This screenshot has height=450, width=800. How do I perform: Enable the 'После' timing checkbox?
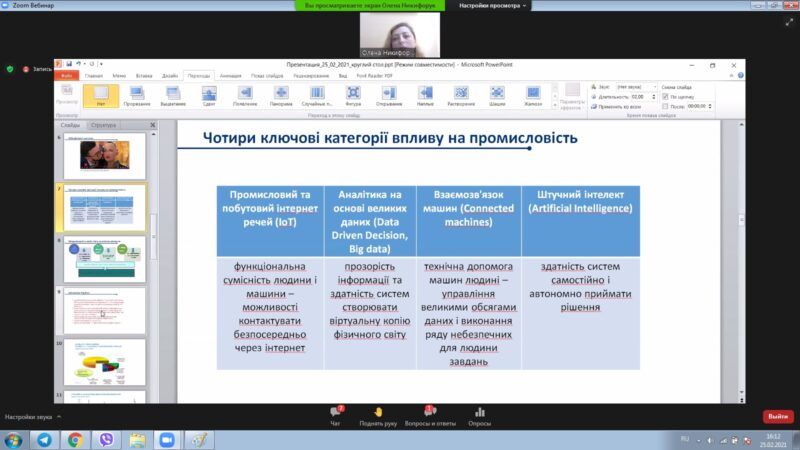[666, 105]
